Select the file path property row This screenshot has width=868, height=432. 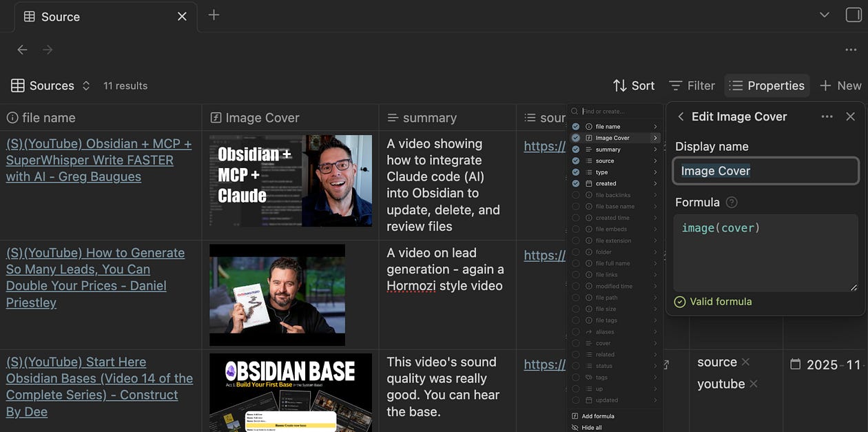click(x=615, y=298)
